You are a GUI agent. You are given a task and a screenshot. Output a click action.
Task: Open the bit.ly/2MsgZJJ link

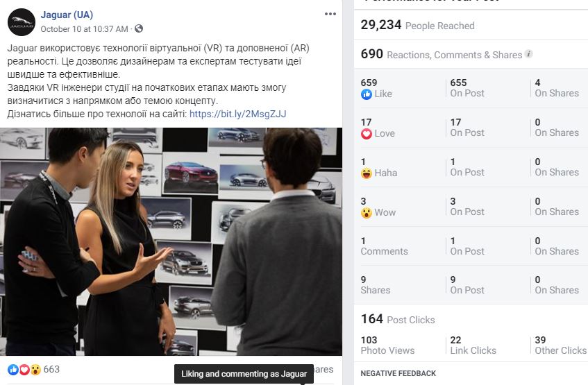[x=237, y=114]
